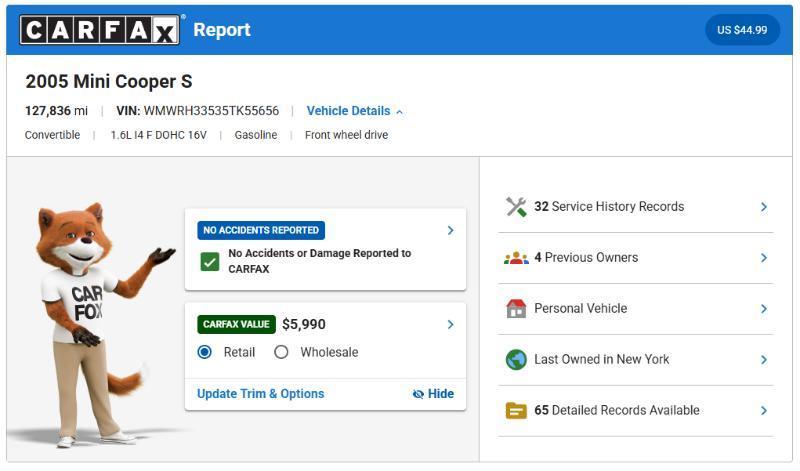Click the 127,836 mi mileage text
This screenshot has height=471, width=800.
[56, 111]
